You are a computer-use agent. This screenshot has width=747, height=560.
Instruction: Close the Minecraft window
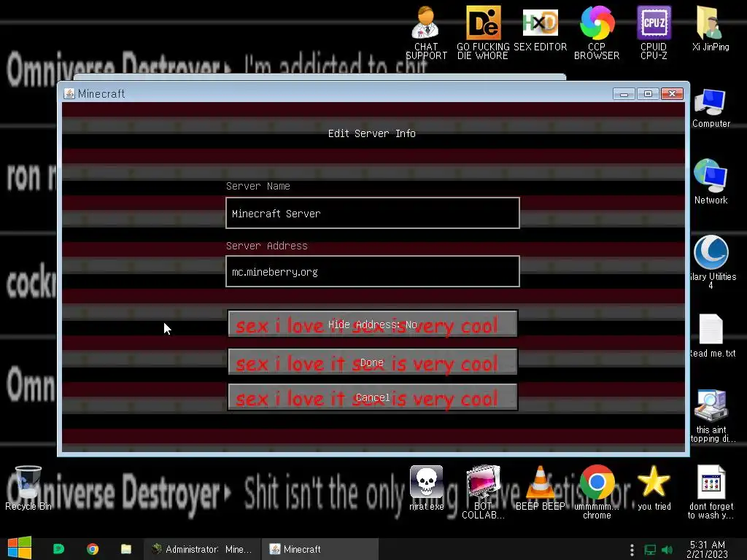[x=672, y=94]
